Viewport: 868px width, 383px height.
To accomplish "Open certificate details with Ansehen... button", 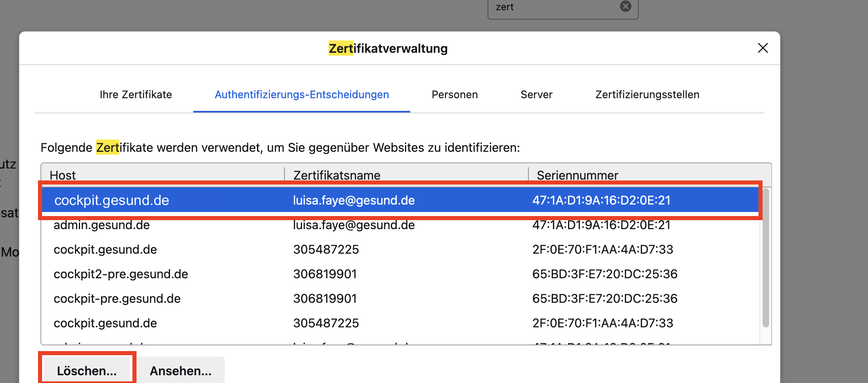I will [x=181, y=370].
